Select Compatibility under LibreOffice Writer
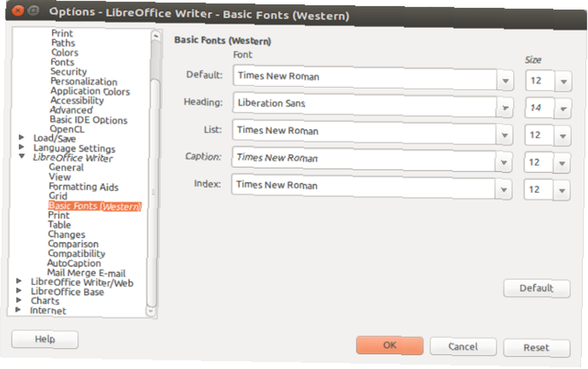This screenshot has height=369, width=588. 76,254
